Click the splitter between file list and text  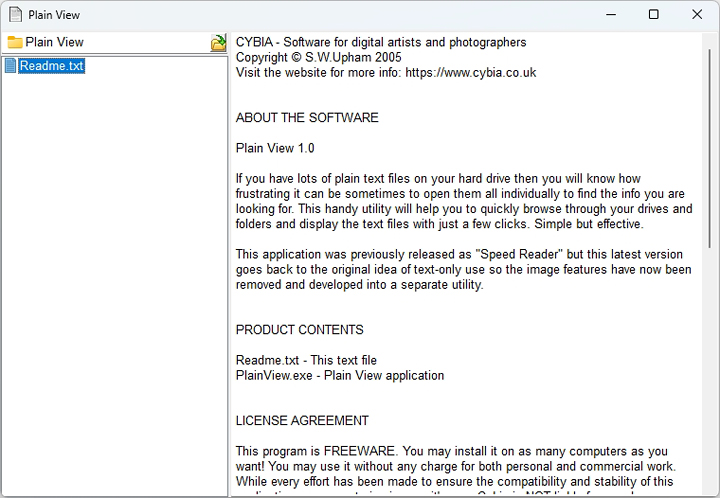[230, 270]
